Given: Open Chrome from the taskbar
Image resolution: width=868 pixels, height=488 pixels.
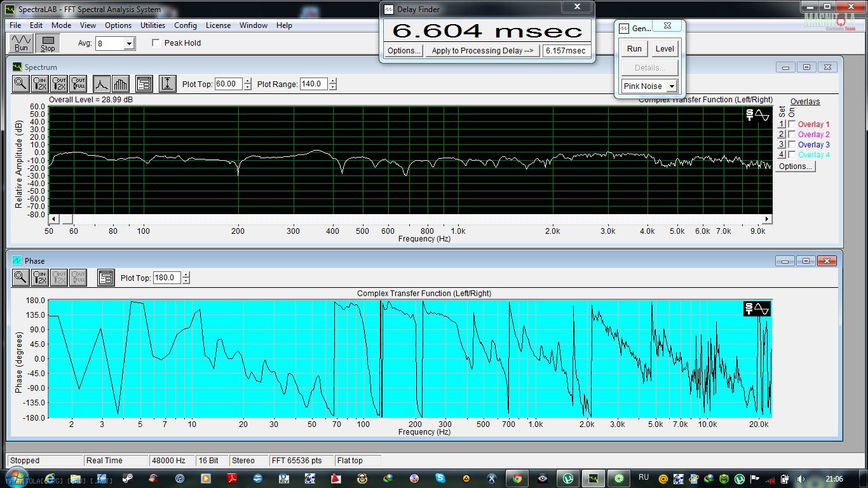Looking at the screenshot, I should click(518, 478).
